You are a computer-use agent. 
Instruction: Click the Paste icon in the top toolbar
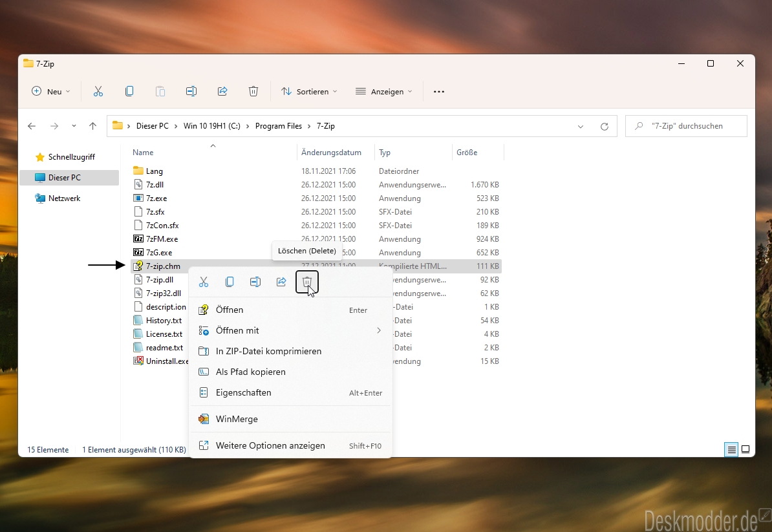click(x=160, y=92)
